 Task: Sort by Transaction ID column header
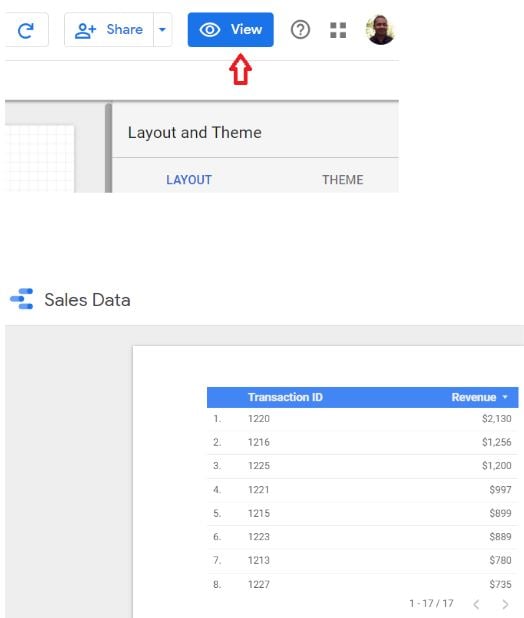click(x=285, y=397)
